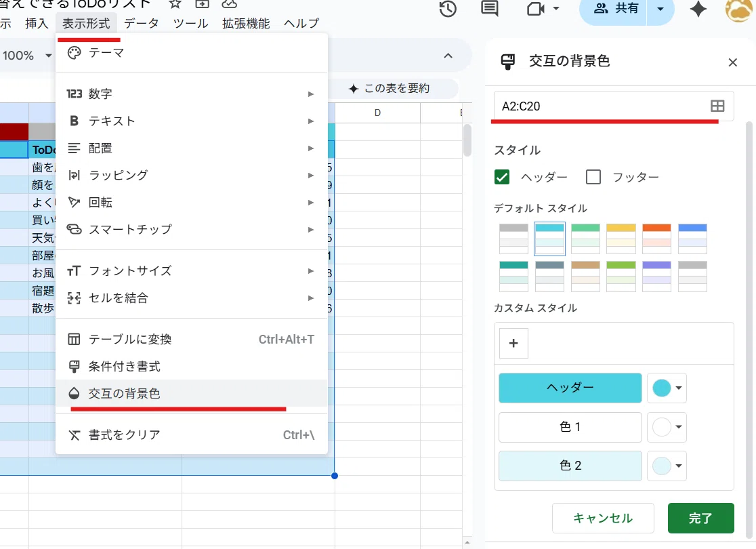Click the user account avatar
Image resolution: width=756 pixels, height=549 pixels.
pos(739,9)
